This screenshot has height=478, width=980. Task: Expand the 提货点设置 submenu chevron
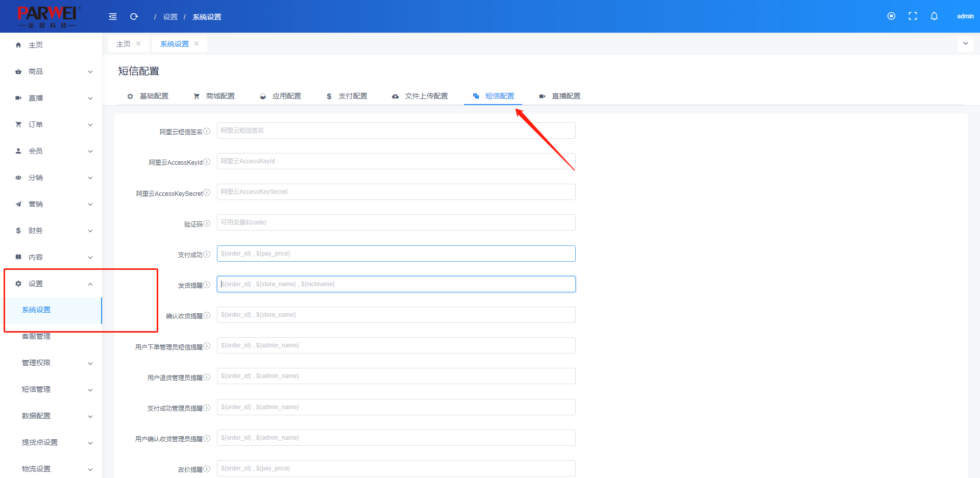click(90, 443)
